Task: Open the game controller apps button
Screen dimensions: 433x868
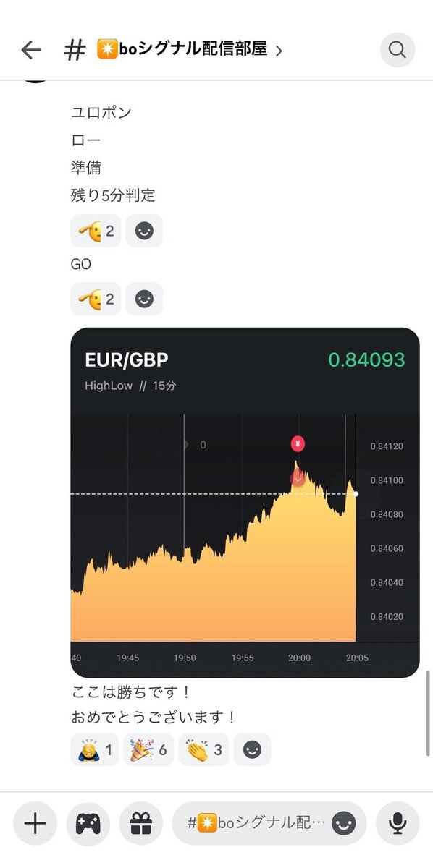Action: pyautogui.click(x=88, y=823)
